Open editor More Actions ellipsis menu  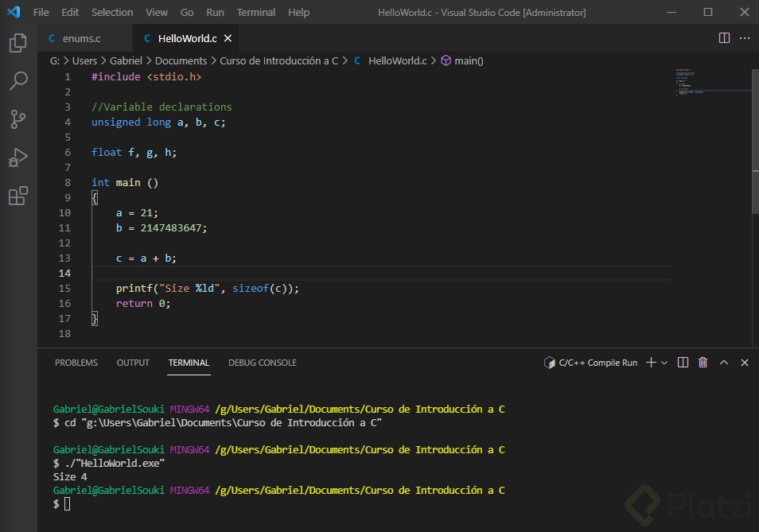coord(745,37)
